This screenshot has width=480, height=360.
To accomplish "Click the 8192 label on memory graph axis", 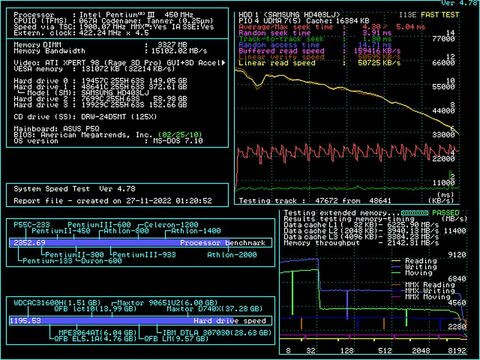I will (x=457, y=351).
